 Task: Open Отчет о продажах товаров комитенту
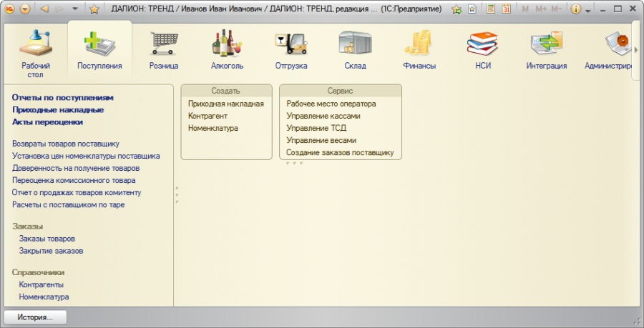point(77,192)
